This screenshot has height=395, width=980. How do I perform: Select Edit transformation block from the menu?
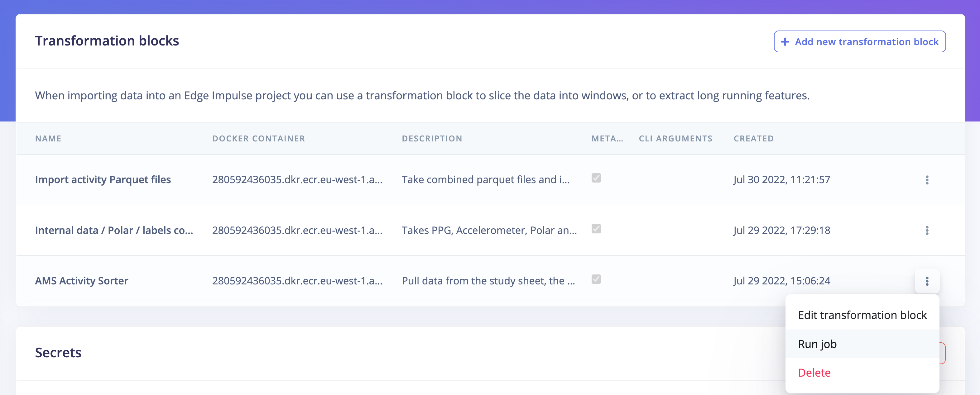click(x=862, y=315)
